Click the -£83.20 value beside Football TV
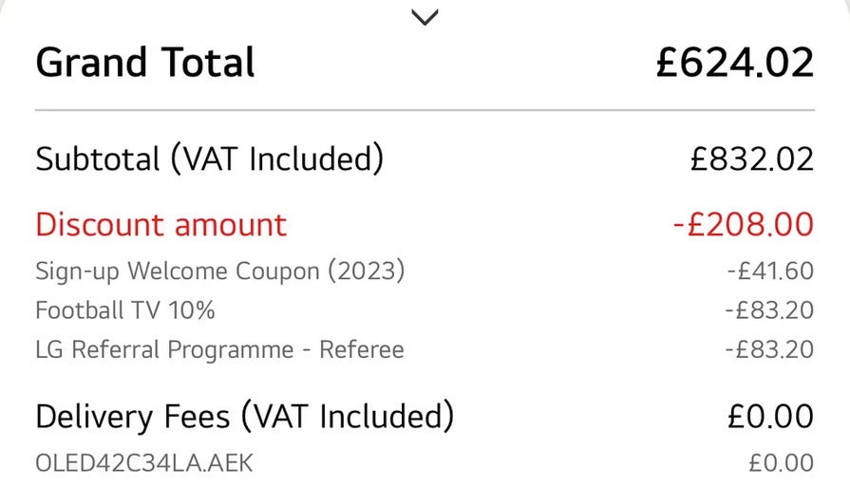 click(x=770, y=309)
